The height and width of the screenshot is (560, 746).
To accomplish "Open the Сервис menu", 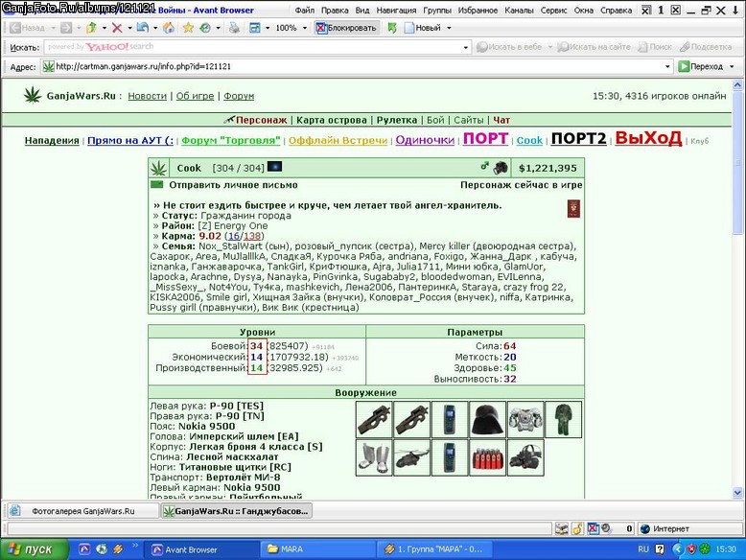I will point(553,10).
